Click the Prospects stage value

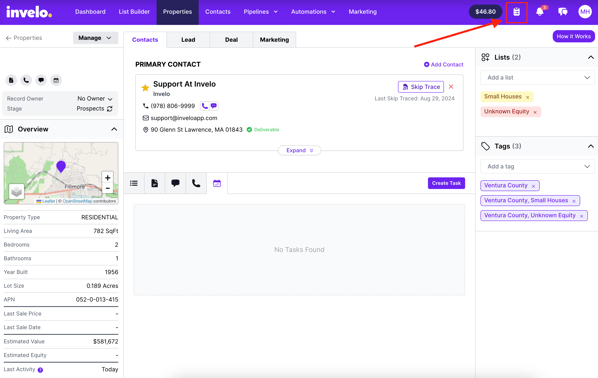[90, 109]
